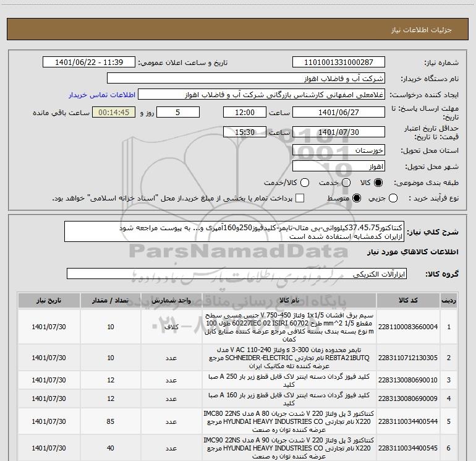476x461 pixels.
Task: Click the province field خوزستان
Action: pyautogui.click(x=339, y=150)
